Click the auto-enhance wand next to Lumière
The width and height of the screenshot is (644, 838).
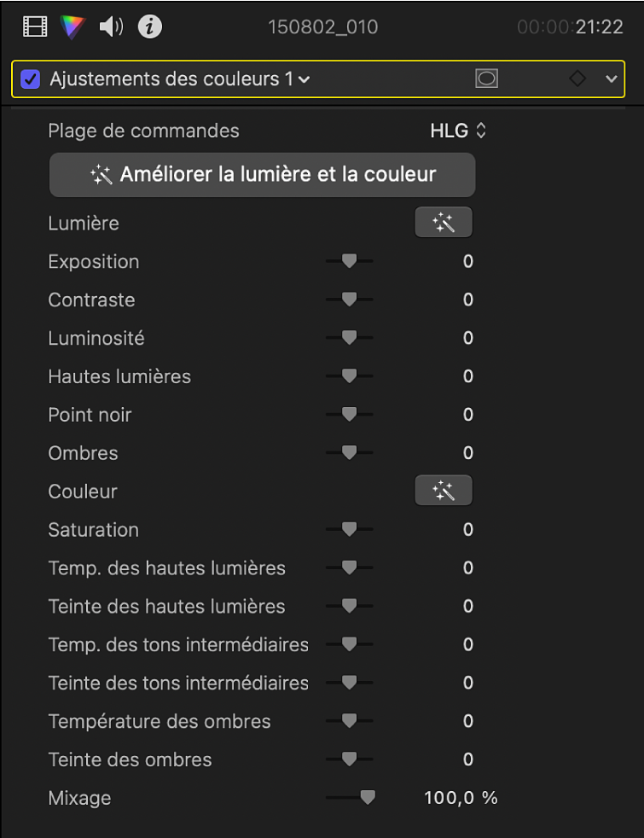(443, 222)
